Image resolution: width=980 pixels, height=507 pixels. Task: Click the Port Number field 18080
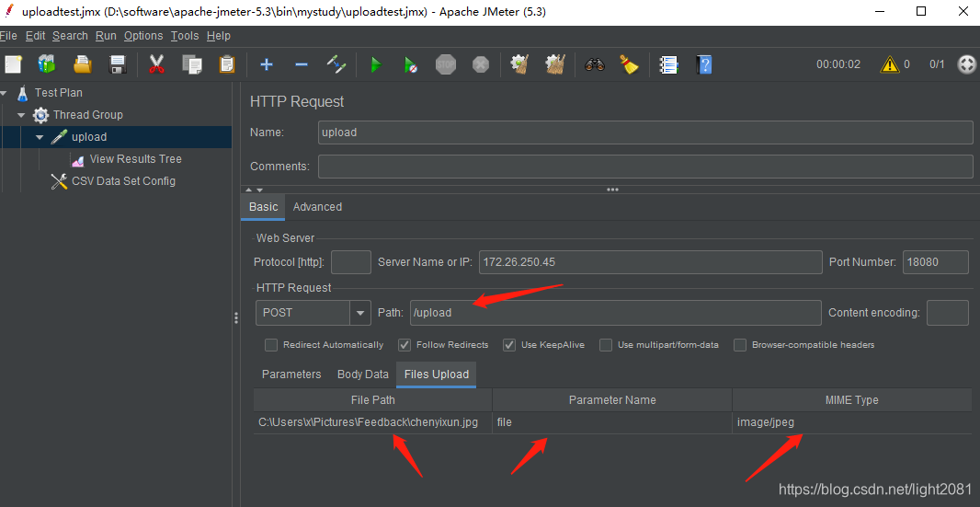(x=936, y=262)
